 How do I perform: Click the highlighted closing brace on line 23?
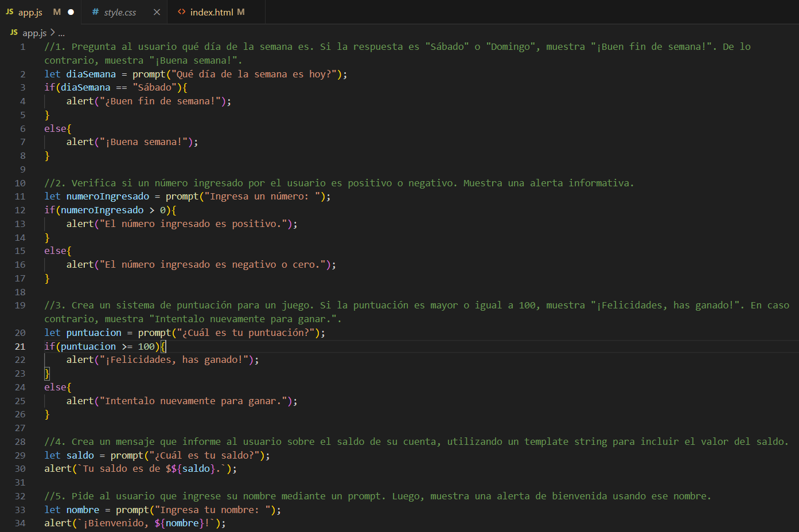click(x=47, y=374)
